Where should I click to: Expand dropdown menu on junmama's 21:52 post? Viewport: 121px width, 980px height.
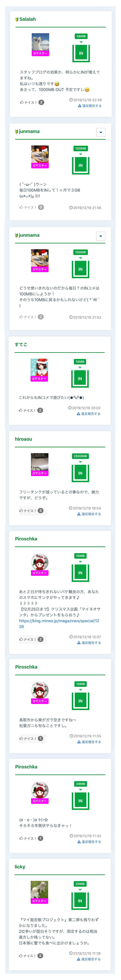pos(101,236)
